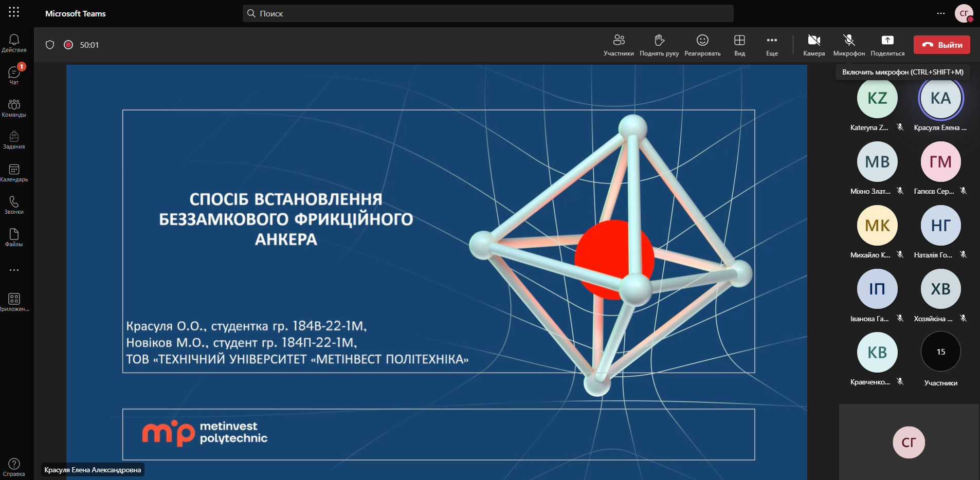Image resolution: width=980 pixels, height=480 pixels.
Task: Unmute the microphone (Микрофон)
Action: (x=848, y=45)
